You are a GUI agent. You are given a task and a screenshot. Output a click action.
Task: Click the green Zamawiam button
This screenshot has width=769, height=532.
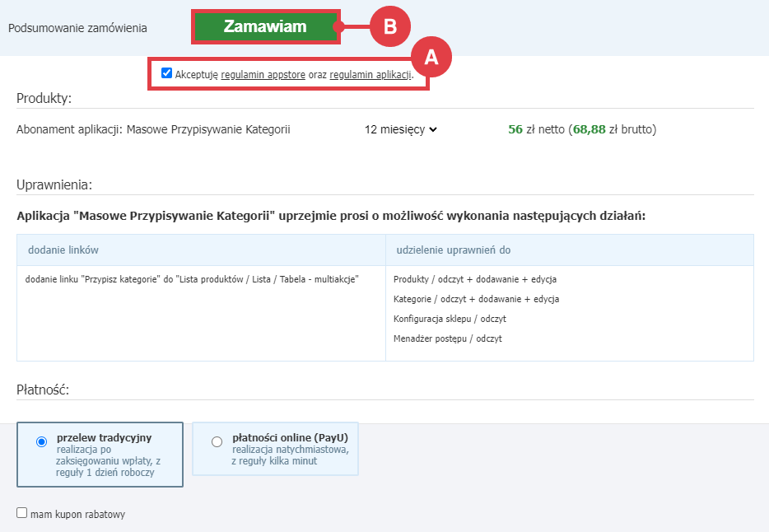click(x=265, y=27)
